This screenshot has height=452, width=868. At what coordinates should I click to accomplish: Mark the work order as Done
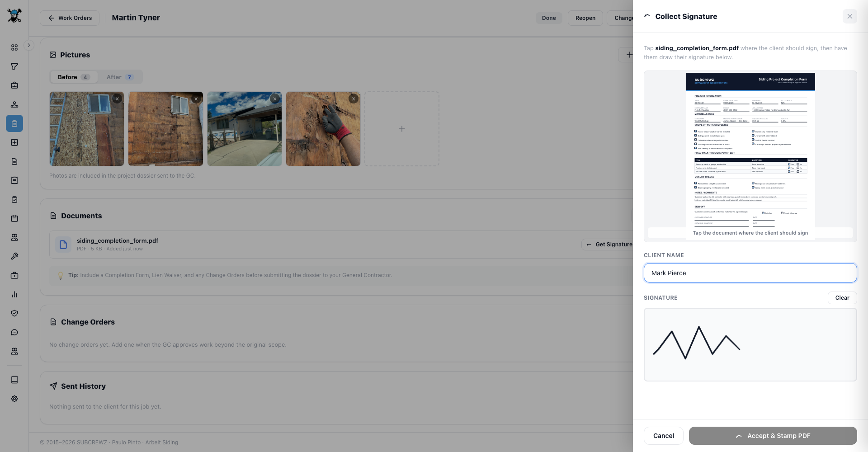(549, 18)
